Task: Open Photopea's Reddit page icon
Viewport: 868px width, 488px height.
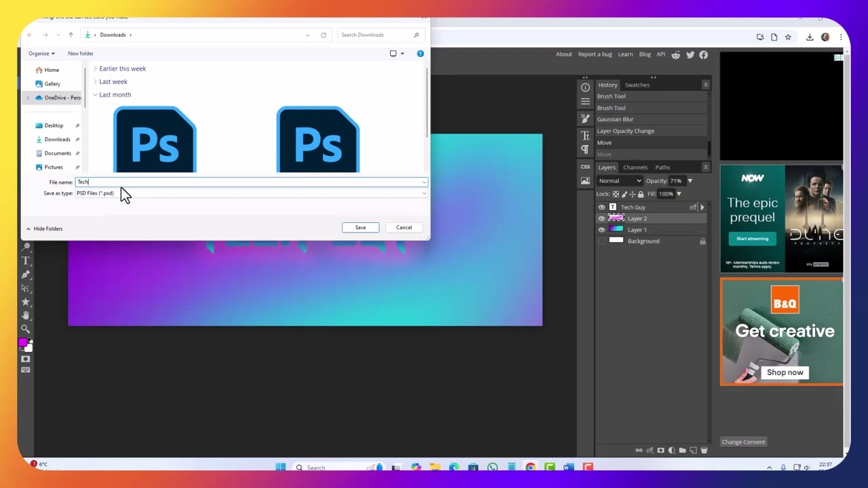Action: (675, 55)
